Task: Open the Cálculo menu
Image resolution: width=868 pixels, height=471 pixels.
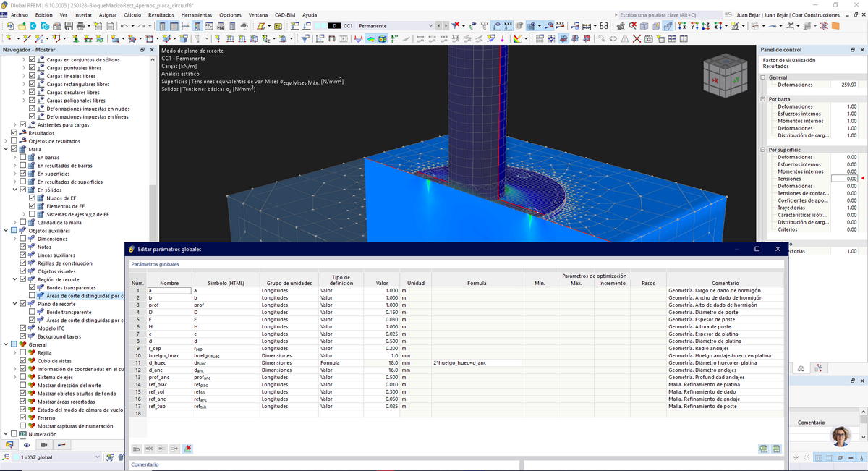Action: point(132,14)
